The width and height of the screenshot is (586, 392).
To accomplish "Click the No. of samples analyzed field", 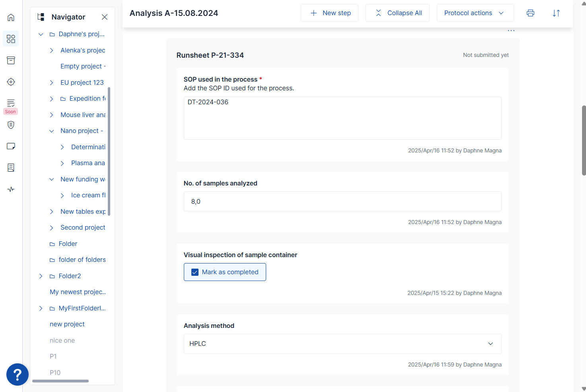I will coord(342,202).
